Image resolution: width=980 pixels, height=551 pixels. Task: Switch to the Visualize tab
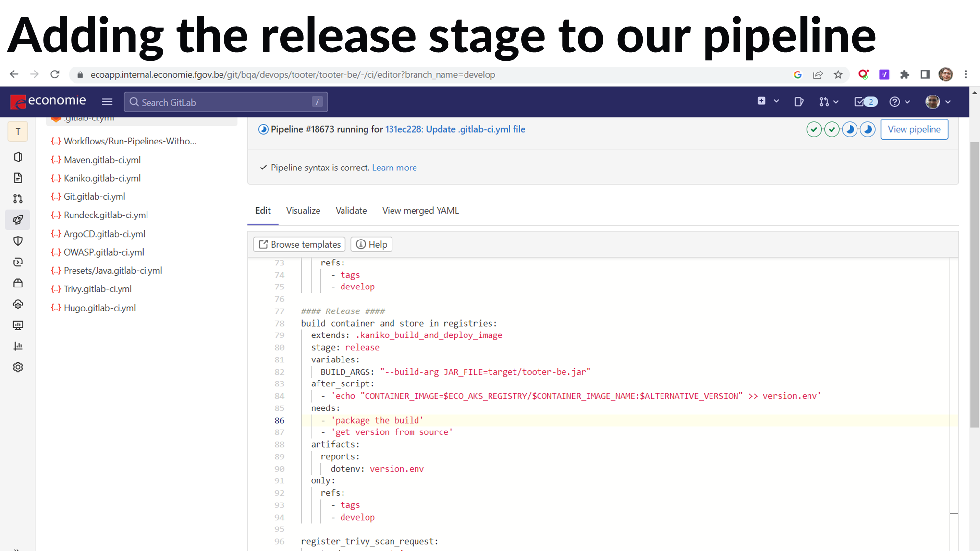coord(303,211)
